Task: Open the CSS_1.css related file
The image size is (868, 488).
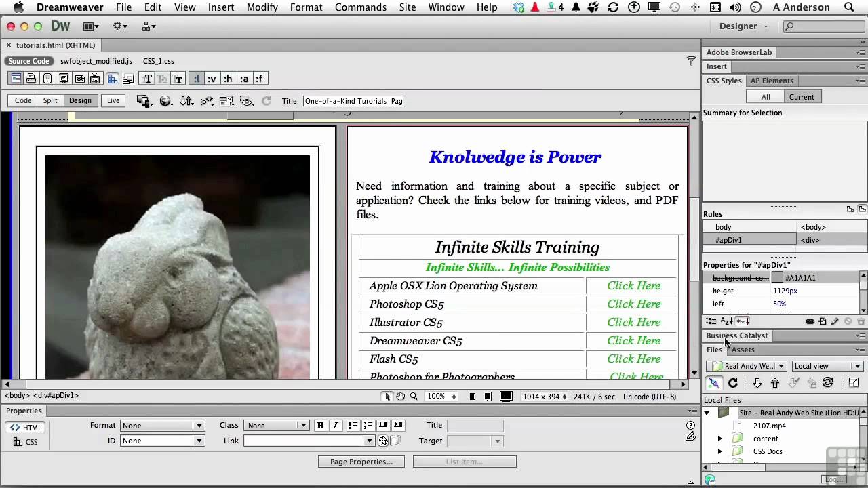Action: (158, 61)
